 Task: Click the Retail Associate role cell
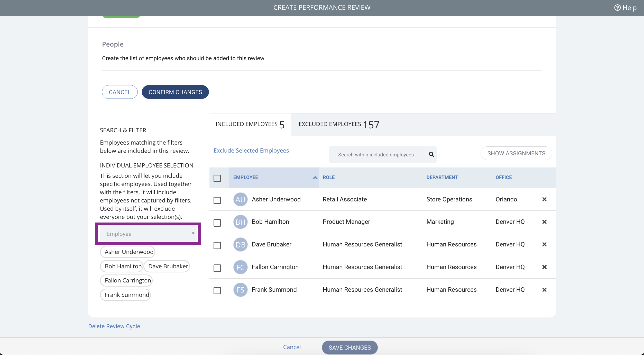tap(345, 199)
